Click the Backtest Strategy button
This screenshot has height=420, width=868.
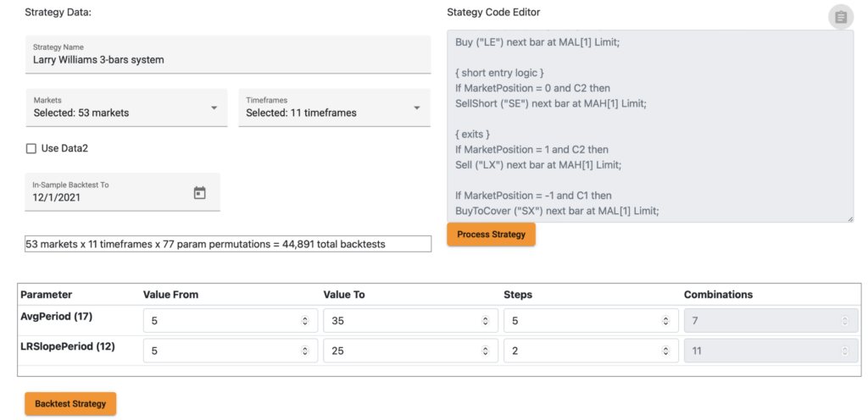pos(70,403)
